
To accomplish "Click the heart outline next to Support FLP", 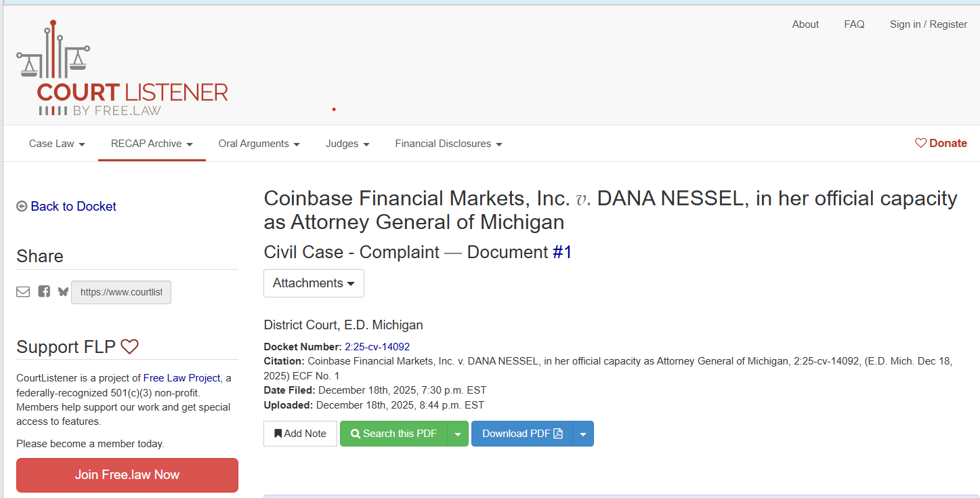I will coord(129,346).
